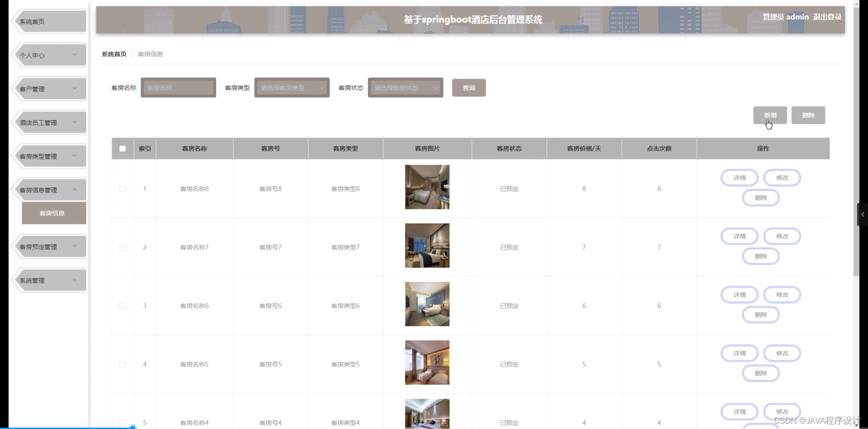Screen dimensions: 868x429
Task: Click 修改 for 客房名称6
Action: click(x=782, y=294)
